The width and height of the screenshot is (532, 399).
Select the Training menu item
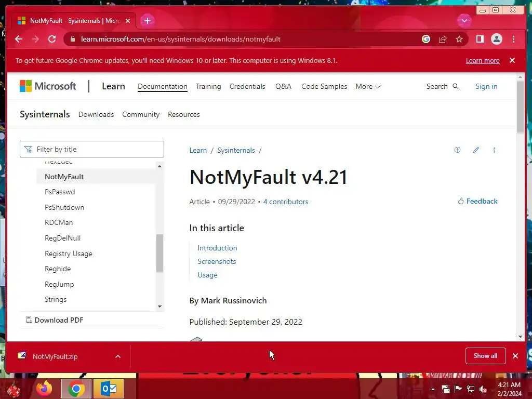208,86
